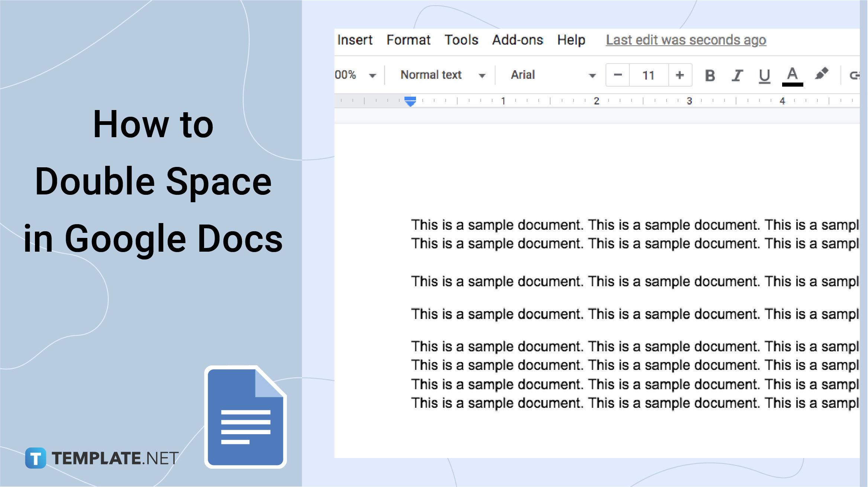Click the Add-ons menu
The image size is (868, 487).
(517, 40)
